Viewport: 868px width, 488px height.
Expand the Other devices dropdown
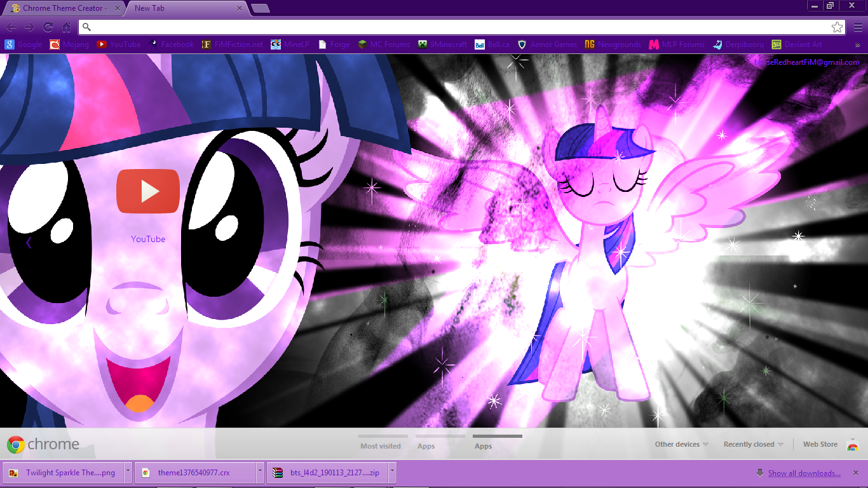(681, 444)
